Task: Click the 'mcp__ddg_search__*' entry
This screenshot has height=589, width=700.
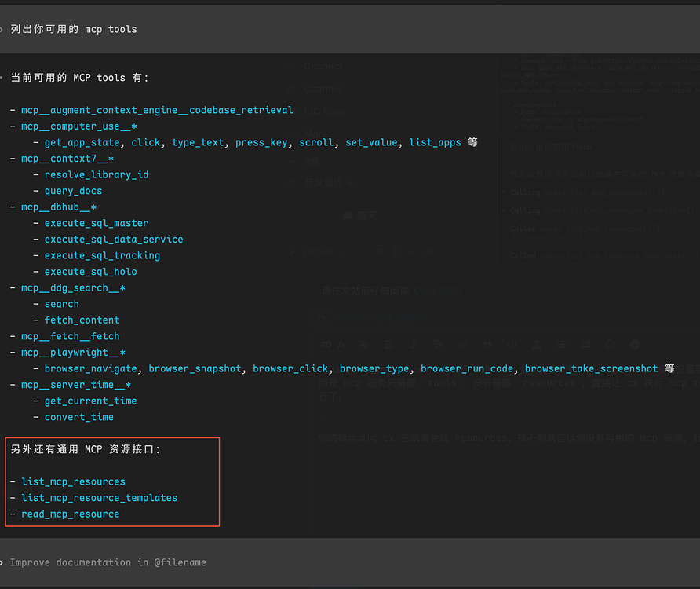Action: [73, 287]
